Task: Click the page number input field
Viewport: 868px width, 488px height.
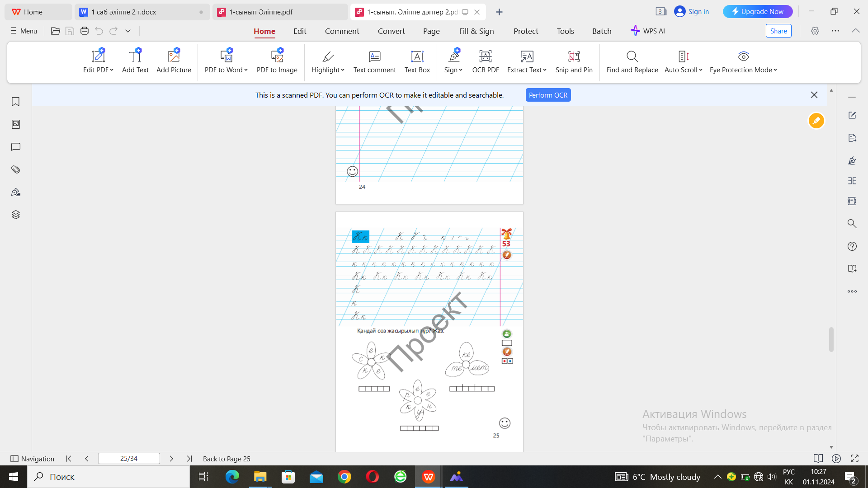Action: 129,459
